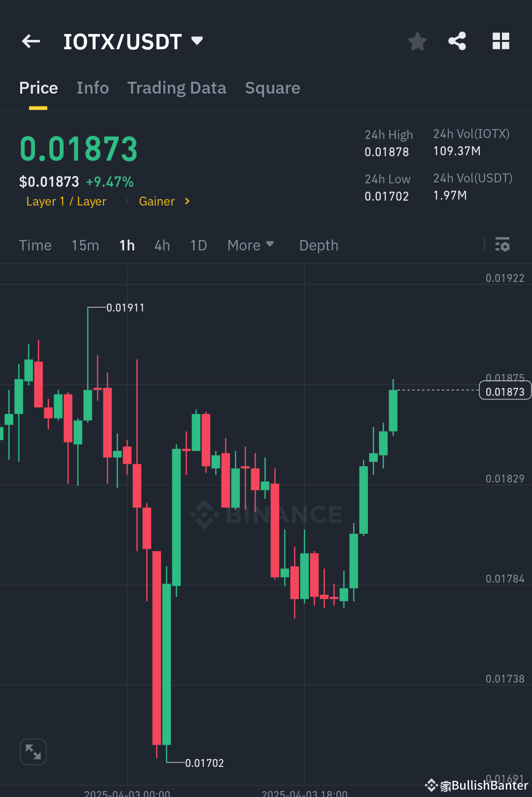Tap the back arrow to exit chart
Screen dimensions: 532x797
[31, 41]
